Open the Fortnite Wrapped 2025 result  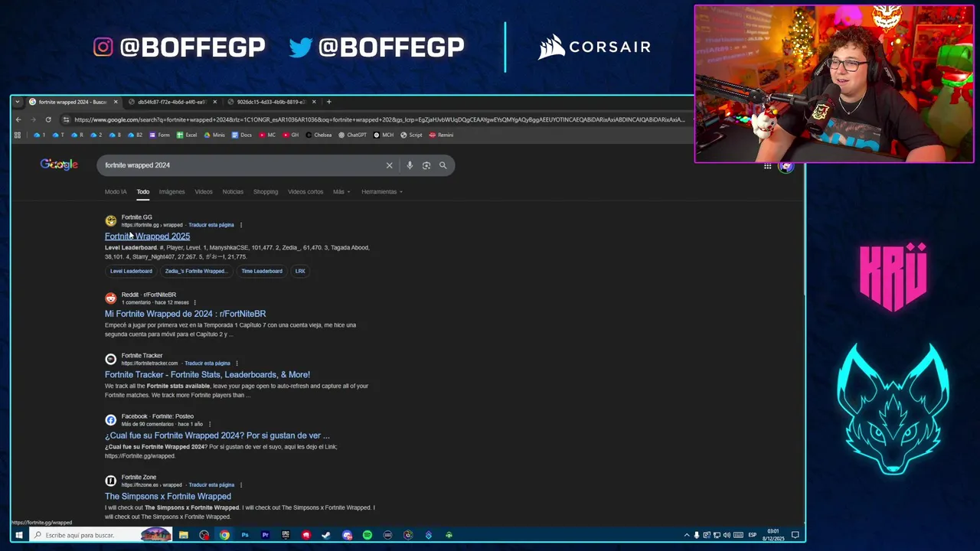tap(147, 236)
